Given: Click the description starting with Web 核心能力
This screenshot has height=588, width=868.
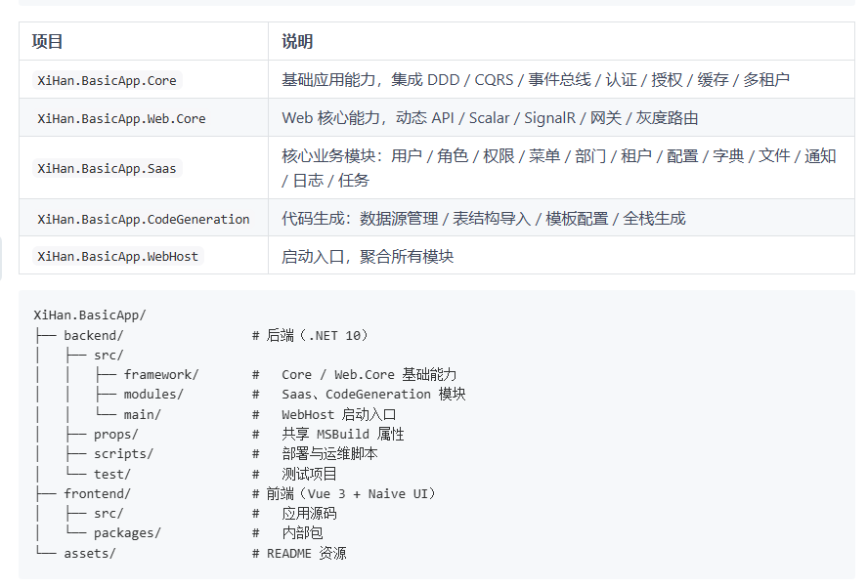Looking at the screenshot, I should pos(490,118).
